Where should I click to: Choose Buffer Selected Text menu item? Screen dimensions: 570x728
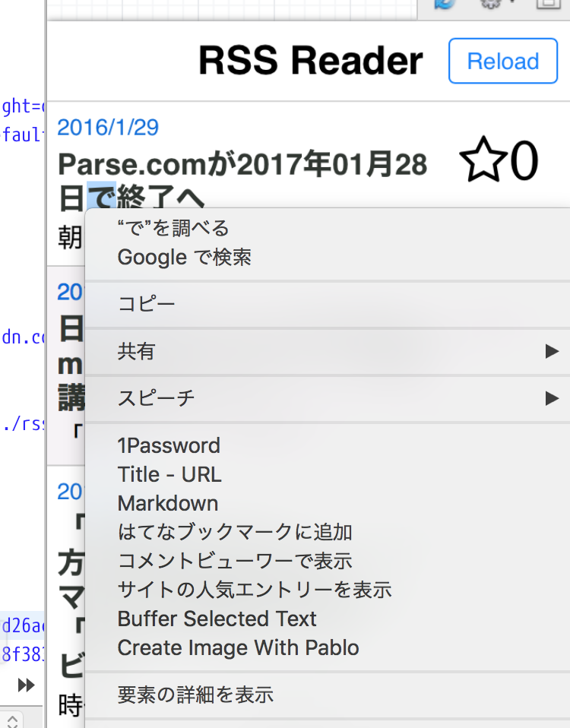pos(217,619)
